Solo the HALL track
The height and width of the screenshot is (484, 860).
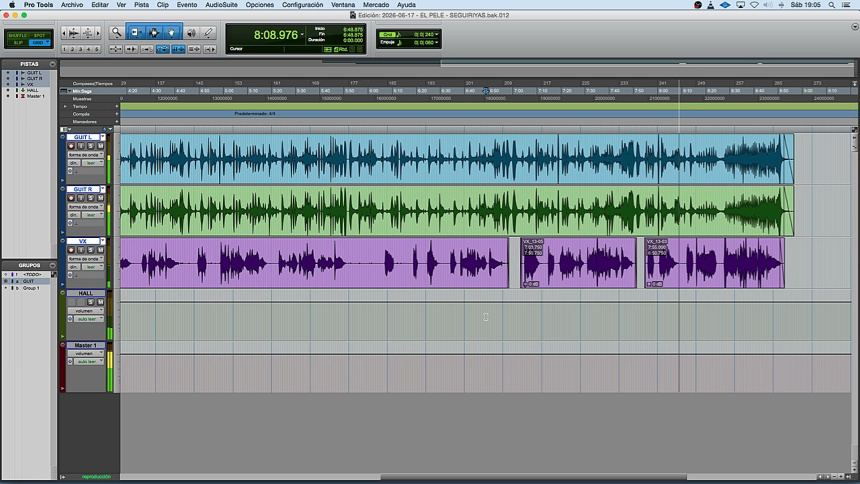[90, 302]
